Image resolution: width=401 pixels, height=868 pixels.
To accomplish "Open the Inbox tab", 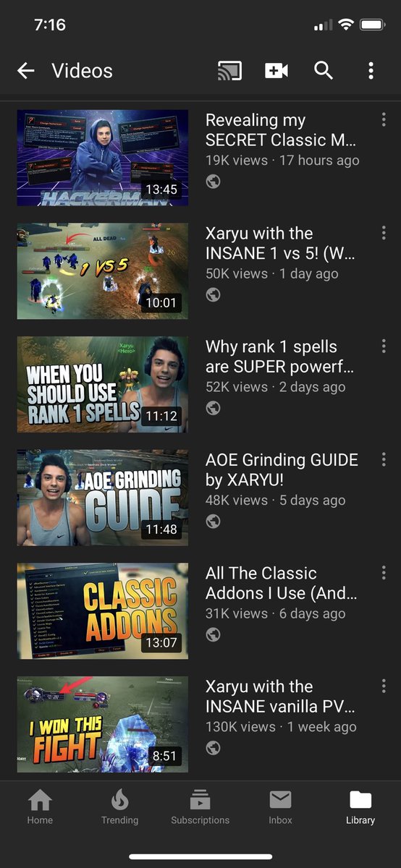I will pyautogui.click(x=281, y=807).
